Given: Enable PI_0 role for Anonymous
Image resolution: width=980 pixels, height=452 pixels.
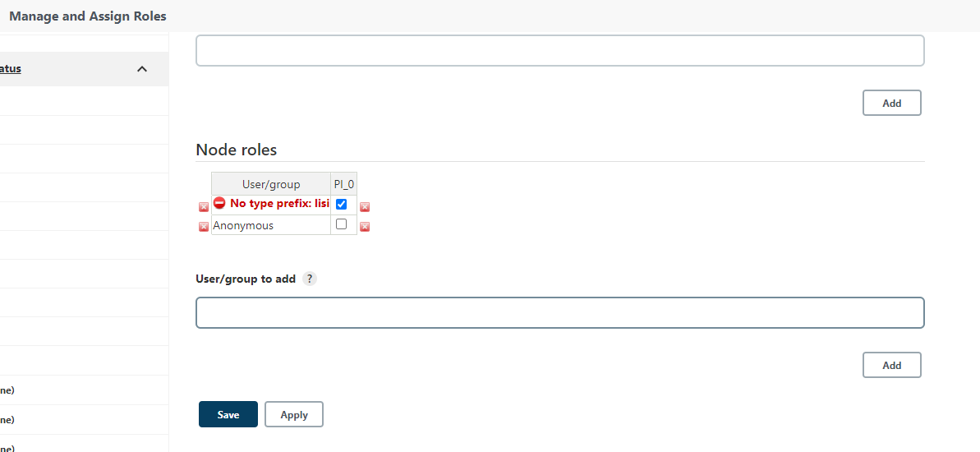Looking at the screenshot, I should pos(342,224).
